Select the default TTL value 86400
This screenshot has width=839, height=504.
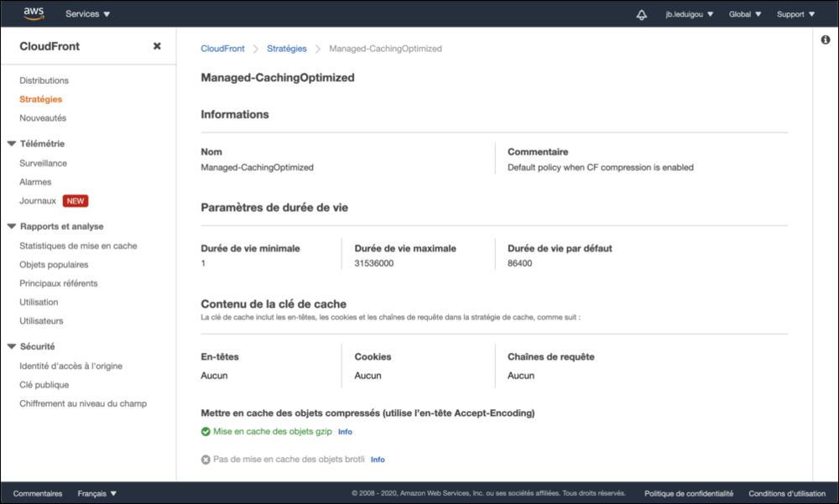[x=519, y=263]
